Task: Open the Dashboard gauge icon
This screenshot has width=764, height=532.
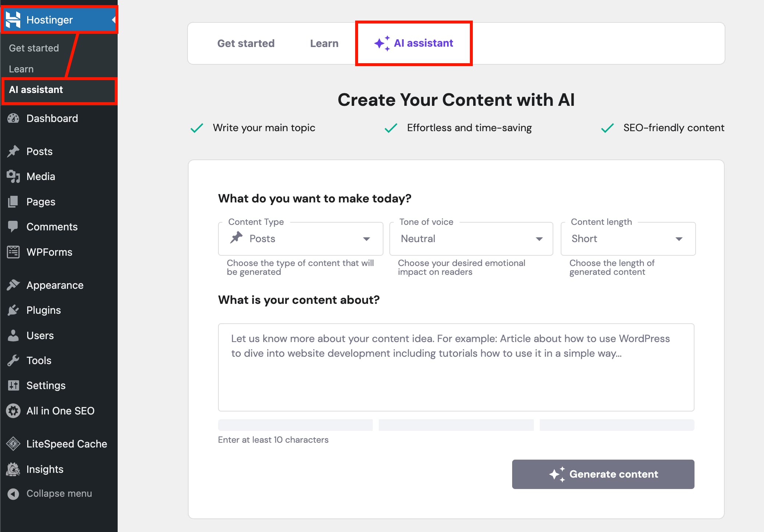Action: (x=13, y=118)
